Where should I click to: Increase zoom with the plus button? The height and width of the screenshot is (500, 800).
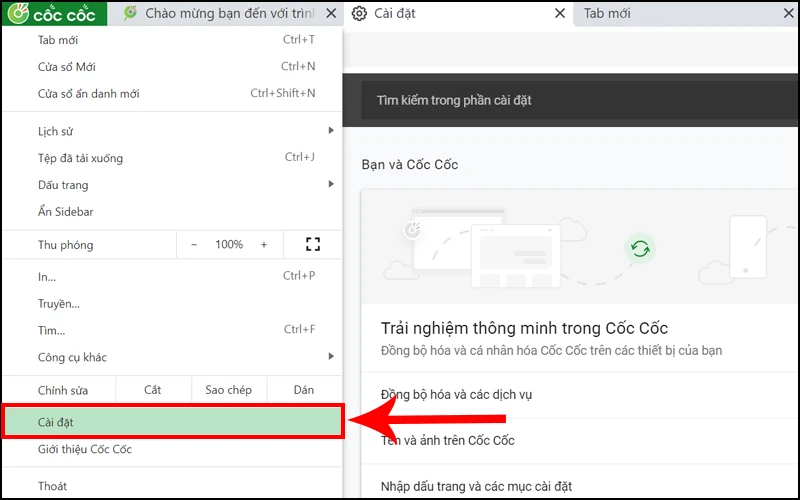click(264, 245)
